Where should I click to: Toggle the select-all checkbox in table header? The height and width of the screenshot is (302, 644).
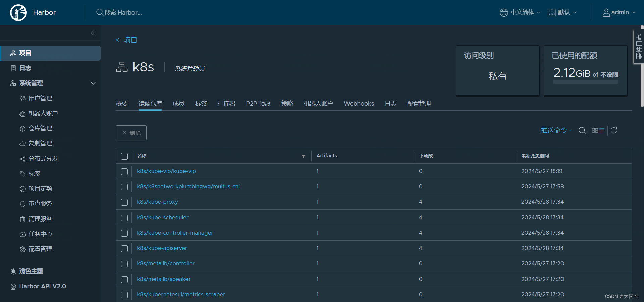point(124,156)
